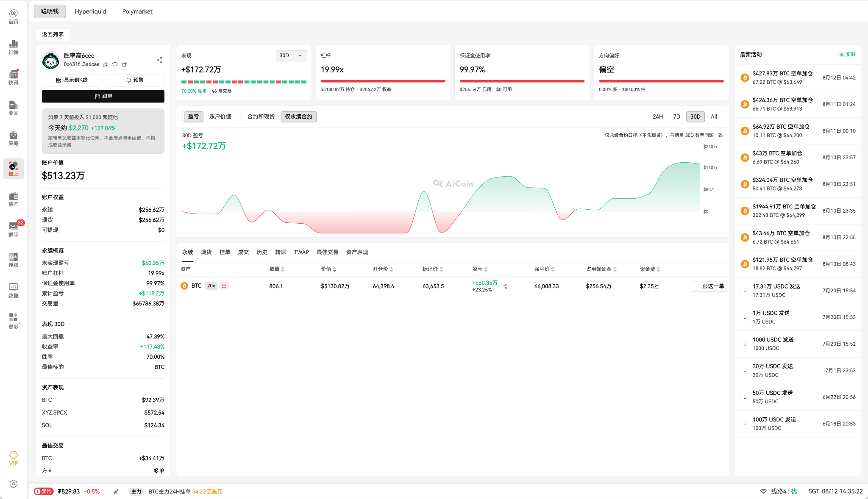This screenshot has height=499, width=868.
Task: Open the 首页 home sidebar icon
Action: [x=14, y=17]
